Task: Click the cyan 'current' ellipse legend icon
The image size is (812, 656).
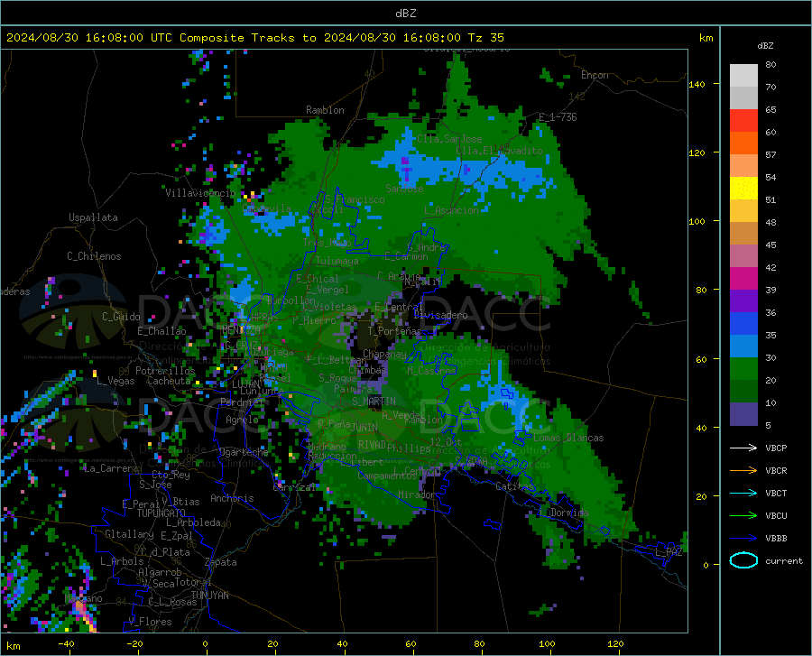Action: tap(743, 560)
